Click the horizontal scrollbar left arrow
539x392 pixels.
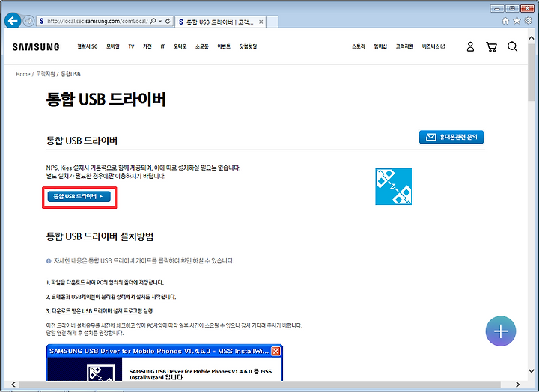pos(13,385)
